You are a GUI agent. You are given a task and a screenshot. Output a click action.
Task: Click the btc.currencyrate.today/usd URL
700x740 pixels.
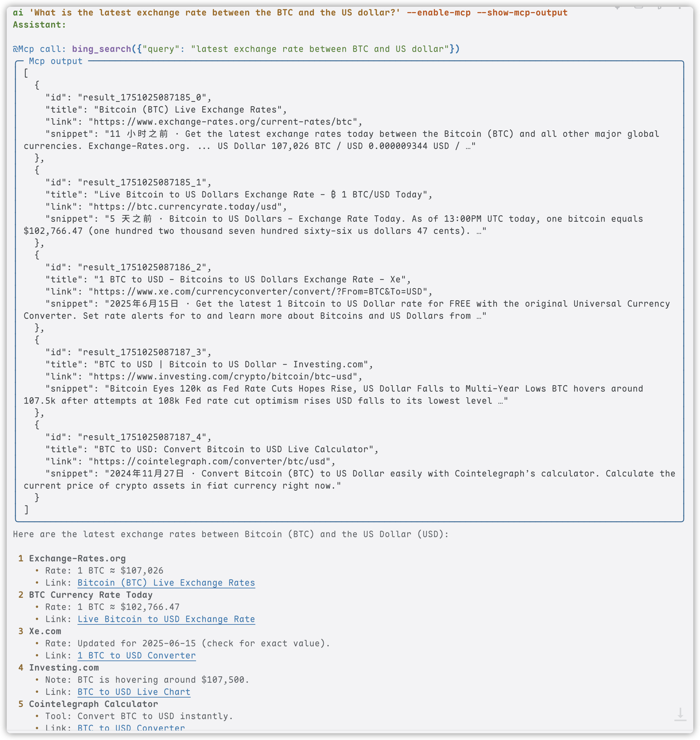pyautogui.click(x=185, y=207)
